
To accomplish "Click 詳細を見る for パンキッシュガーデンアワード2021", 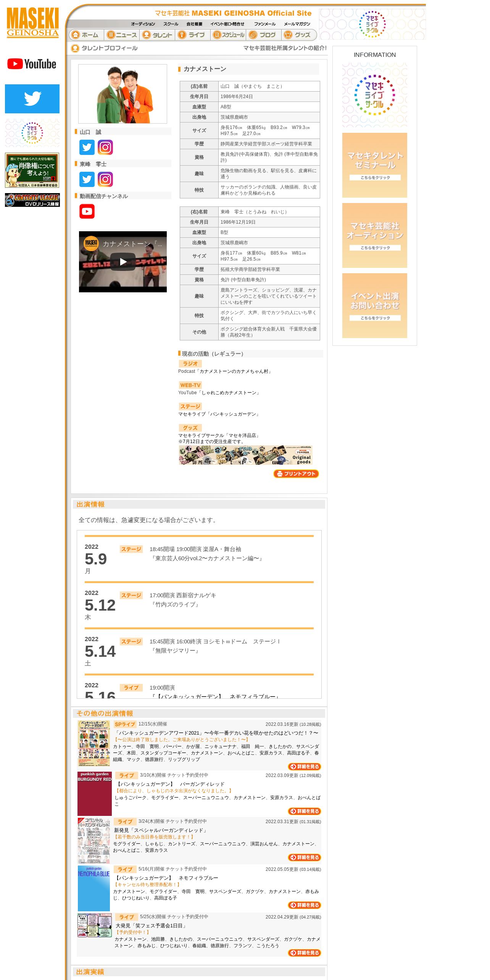I will click(305, 767).
